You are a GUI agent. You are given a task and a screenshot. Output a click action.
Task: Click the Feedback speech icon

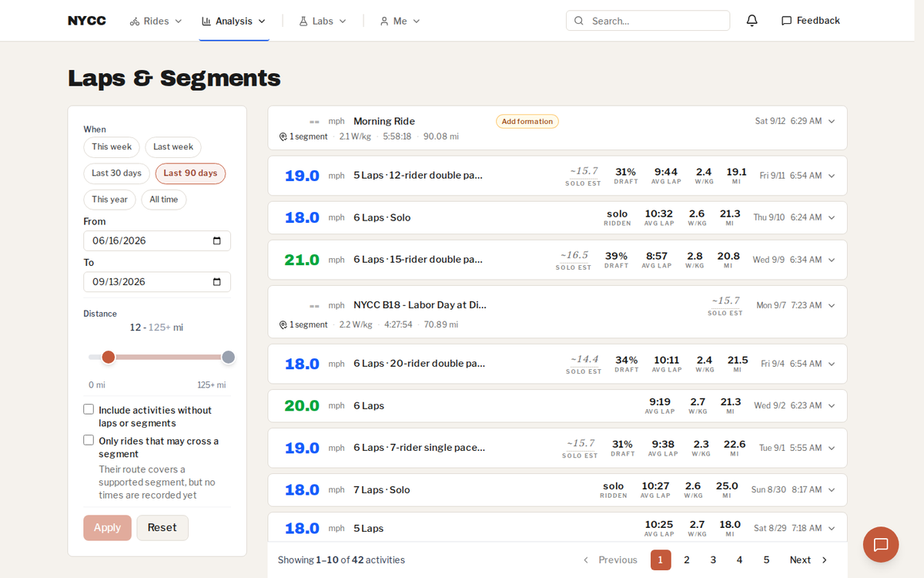tap(786, 21)
